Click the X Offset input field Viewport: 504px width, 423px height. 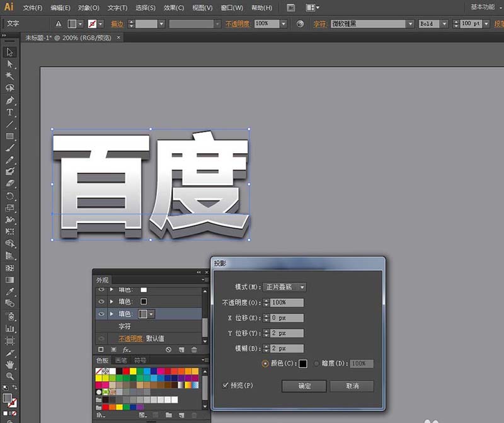coord(287,318)
